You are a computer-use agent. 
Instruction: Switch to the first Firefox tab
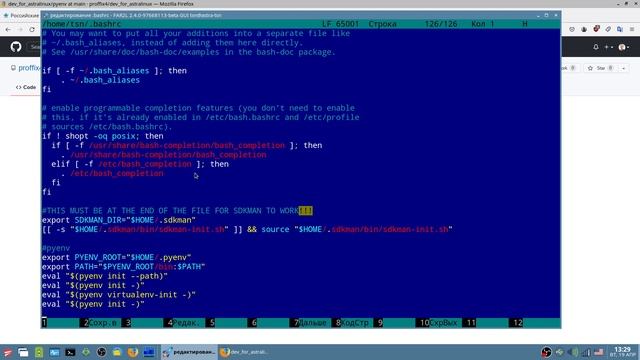point(21,16)
